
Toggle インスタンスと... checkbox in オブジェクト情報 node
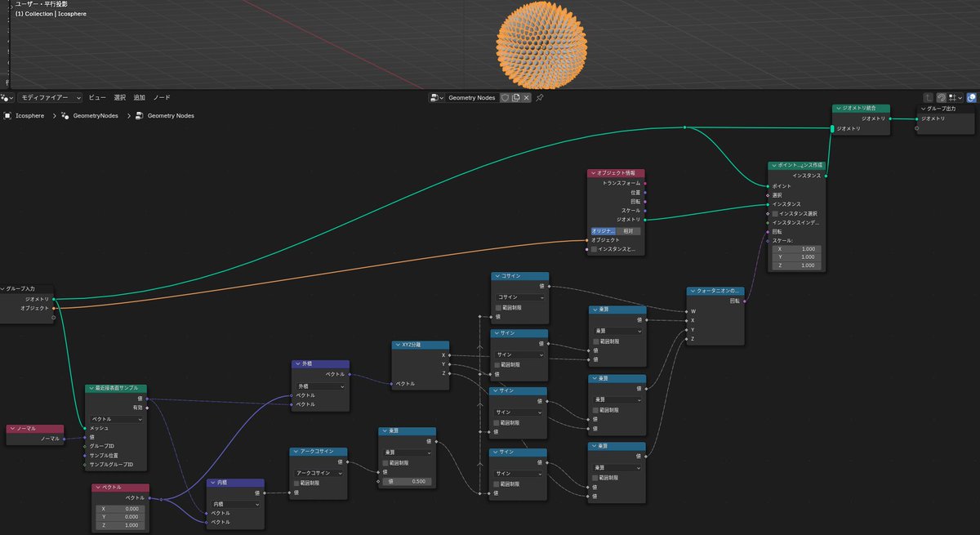pos(595,249)
